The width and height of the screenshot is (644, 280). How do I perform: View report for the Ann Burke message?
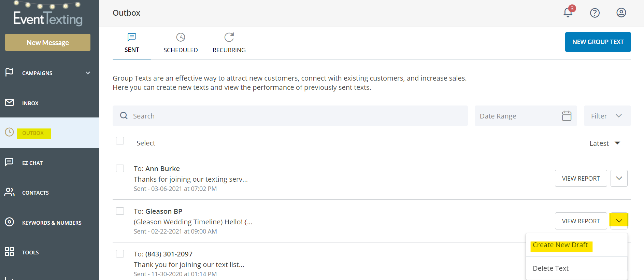(581, 178)
